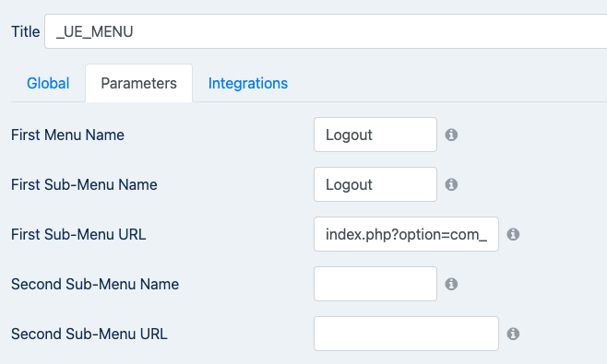607x364 pixels.
Task: Click the "First Menu Name" label
Action: click(67, 135)
